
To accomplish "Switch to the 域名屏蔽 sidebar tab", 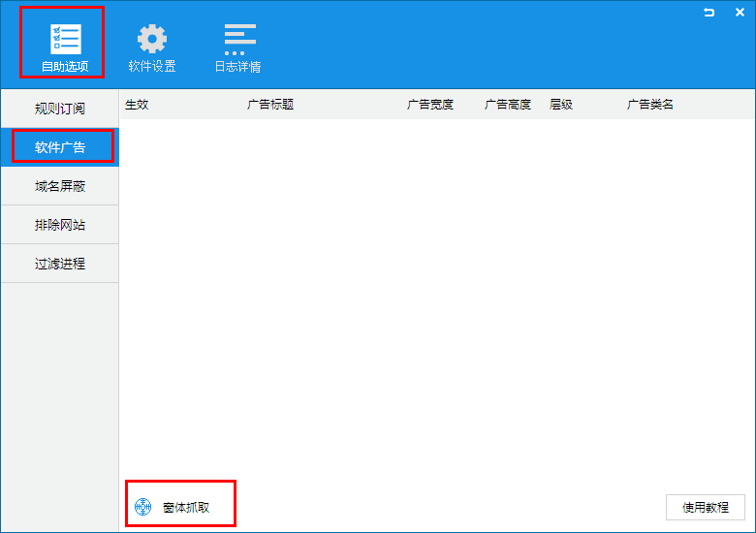I will 60,186.
